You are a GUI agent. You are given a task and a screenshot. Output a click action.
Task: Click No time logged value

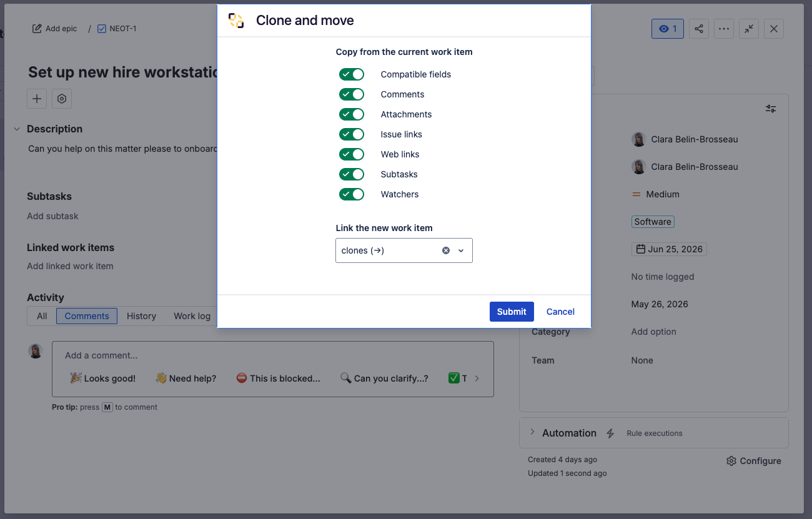click(663, 277)
